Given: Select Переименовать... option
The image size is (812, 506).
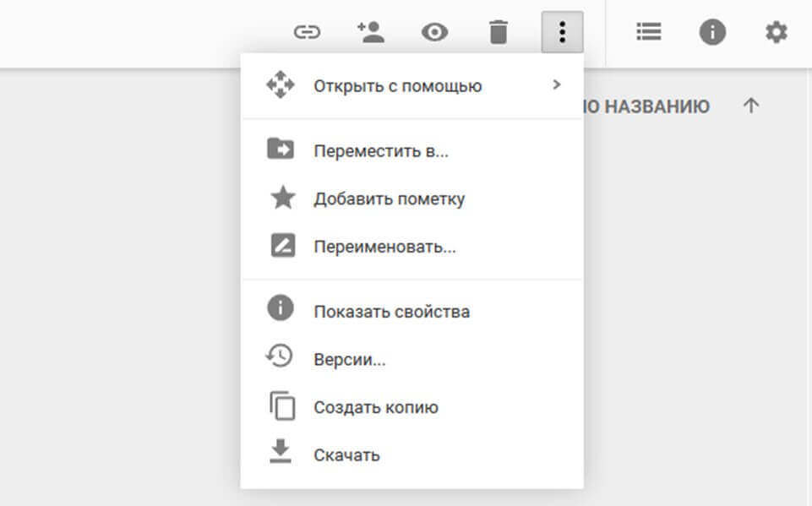Looking at the screenshot, I should coord(384,248).
